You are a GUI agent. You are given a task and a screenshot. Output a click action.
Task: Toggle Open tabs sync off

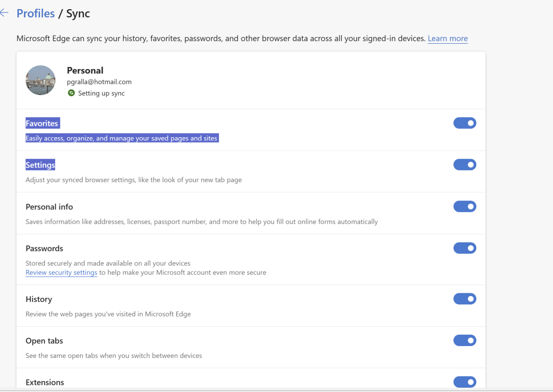tap(464, 340)
